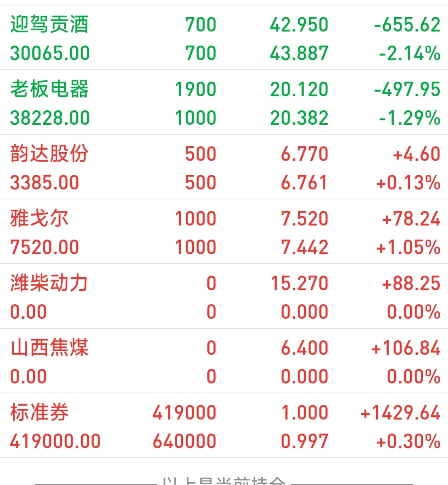448x485 pixels.
Task: Select the +1429.64 profit figure
Action: point(400,412)
